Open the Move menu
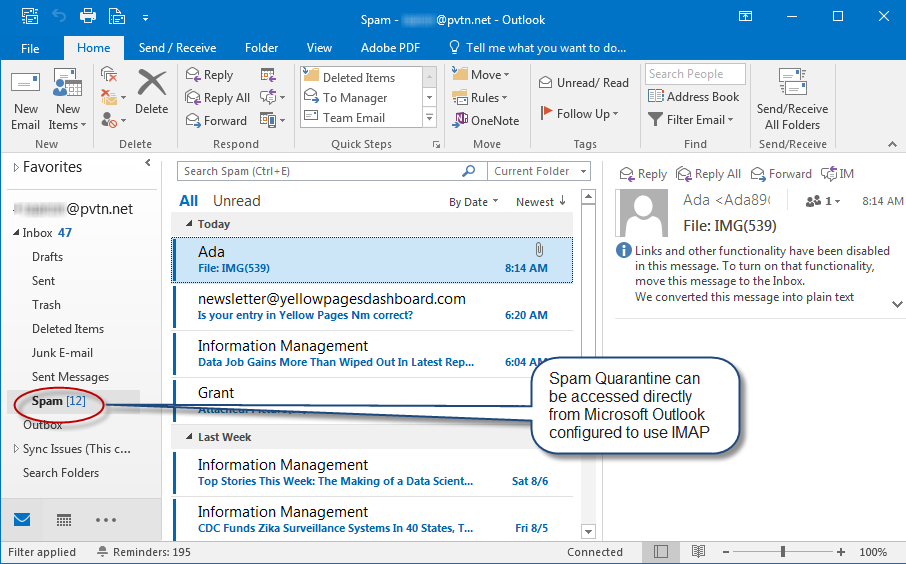 click(x=481, y=75)
